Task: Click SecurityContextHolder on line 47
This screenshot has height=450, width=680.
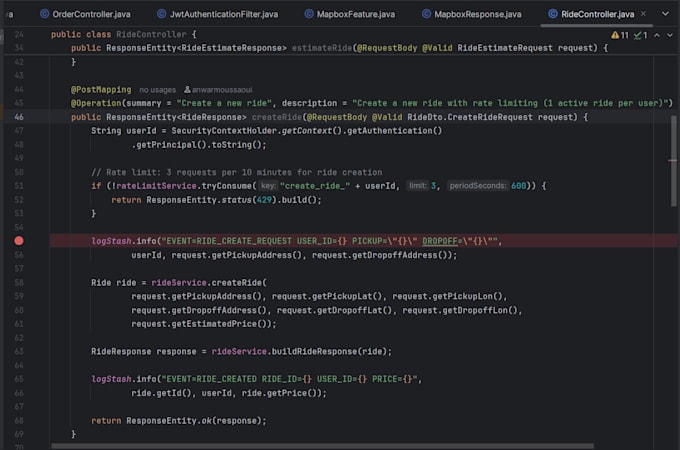Action: click(x=224, y=131)
